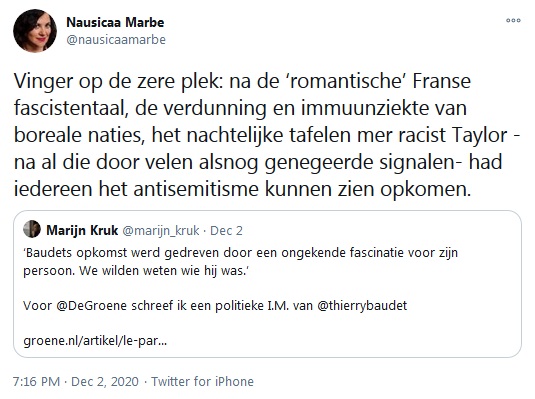535x399 pixels.
Task: Open the 7:16 PM timestamp
Action: point(37,381)
